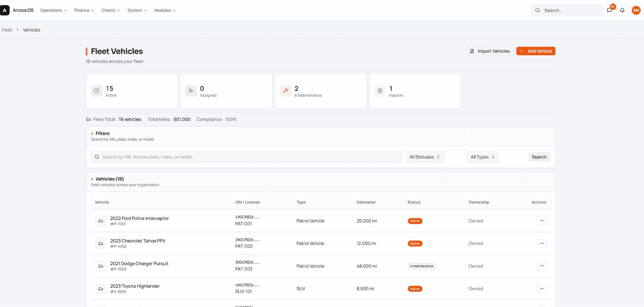
Task: Focus the top Search input field
Action: tap(566, 10)
